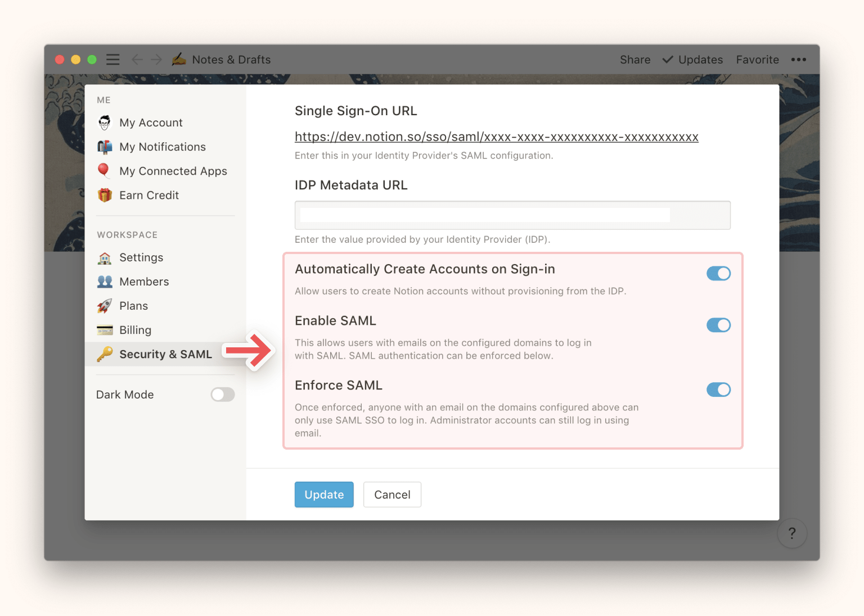864x616 pixels.
Task: Click the Cancel button
Action: point(392,495)
